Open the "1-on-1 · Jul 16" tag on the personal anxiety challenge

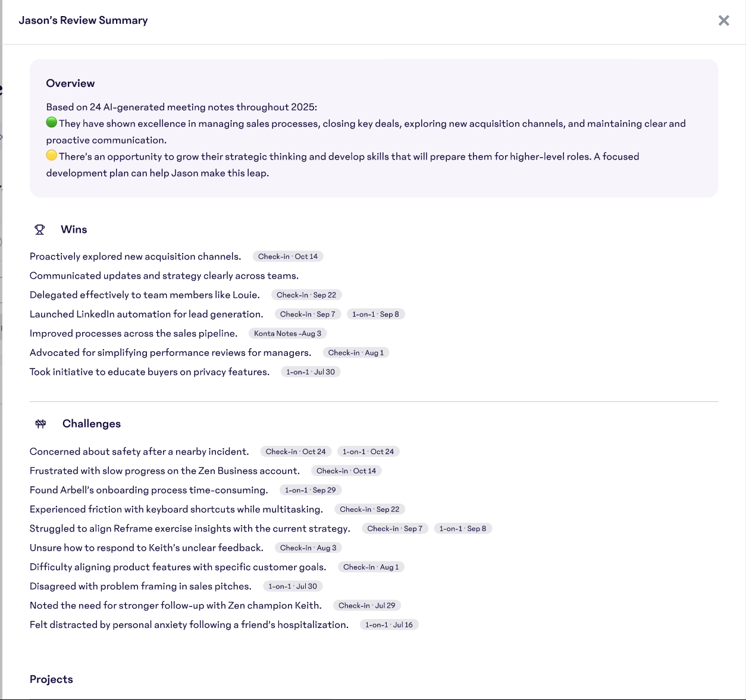click(x=390, y=624)
